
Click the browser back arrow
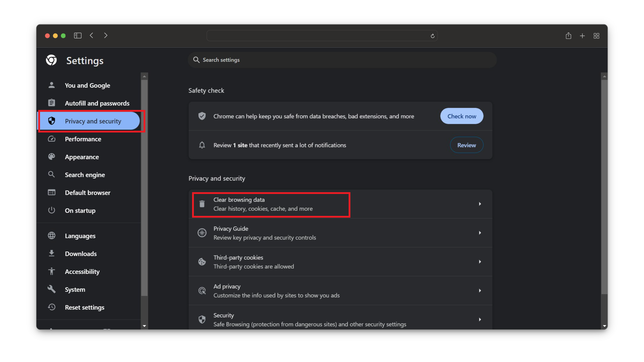(x=91, y=36)
